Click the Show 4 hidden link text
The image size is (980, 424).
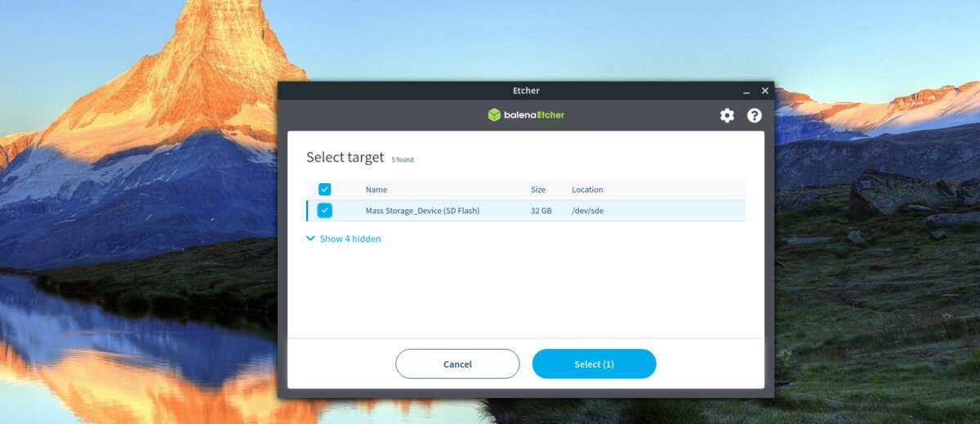pos(350,239)
